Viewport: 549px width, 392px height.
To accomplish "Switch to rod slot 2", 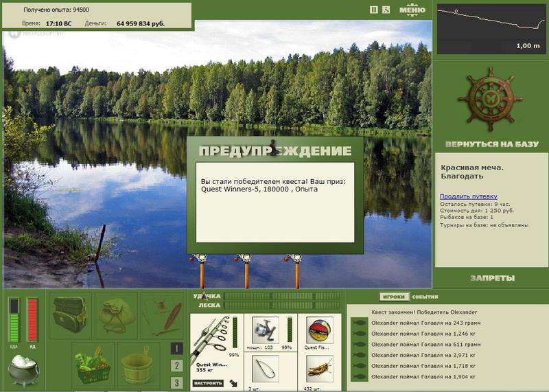I will click(176, 366).
